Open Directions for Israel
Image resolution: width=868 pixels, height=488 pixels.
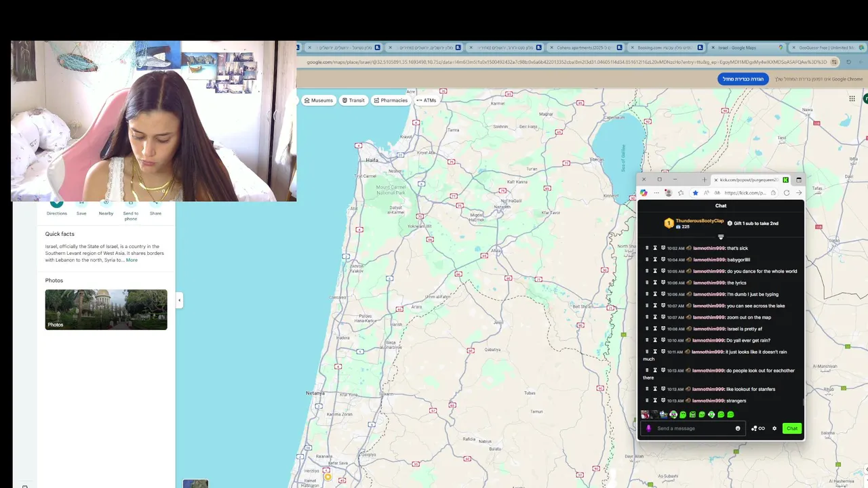(x=56, y=208)
